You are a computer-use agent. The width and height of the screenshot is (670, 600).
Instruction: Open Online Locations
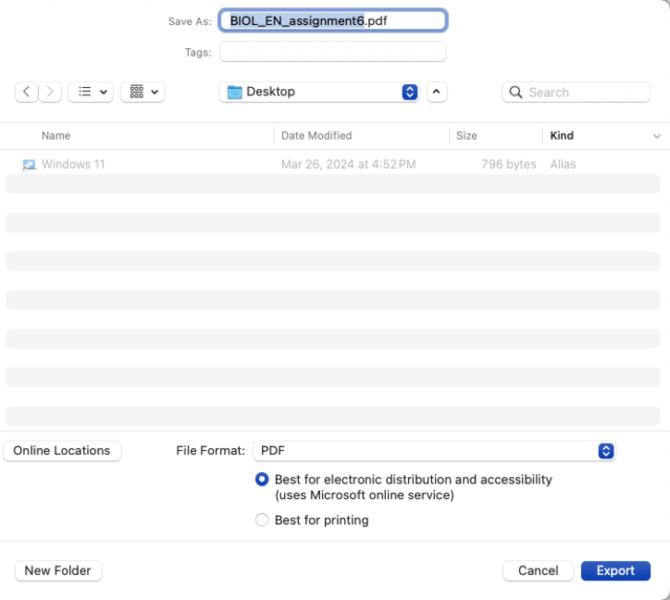[62, 450]
